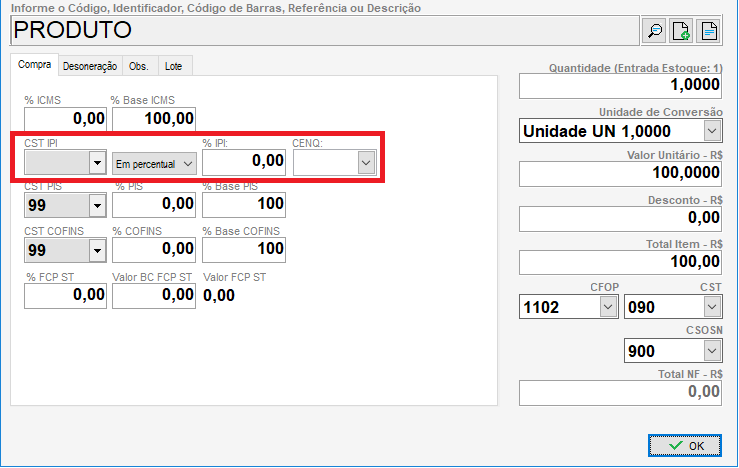Viewport: 739px width, 468px height.
Task: Open the CFOP 1102 dropdown
Action: (607, 307)
